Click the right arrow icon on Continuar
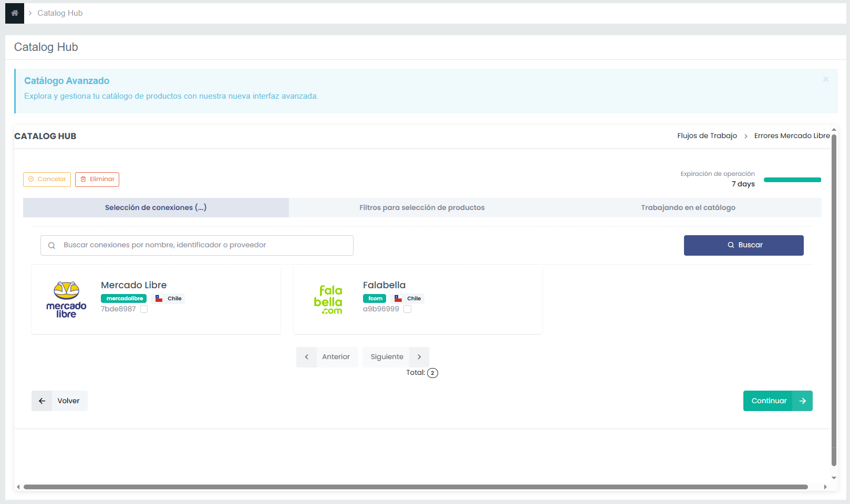Viewport: 850px width, 504px height. click(x=802, y=401)
